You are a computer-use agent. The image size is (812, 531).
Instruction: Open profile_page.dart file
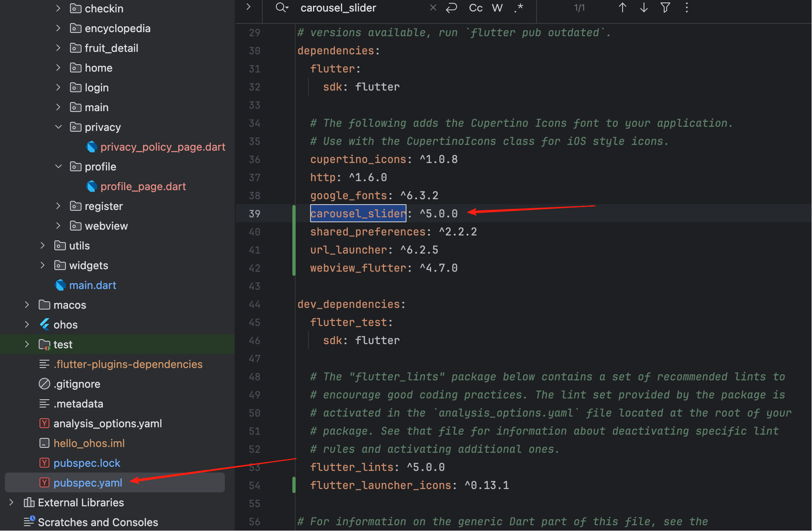[x=143, y=186]
